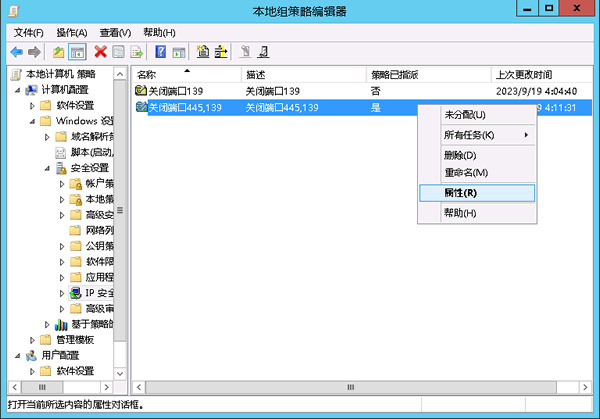Toggle the show/hide console tree icon

pyautogui.click(x=77, y=52)
